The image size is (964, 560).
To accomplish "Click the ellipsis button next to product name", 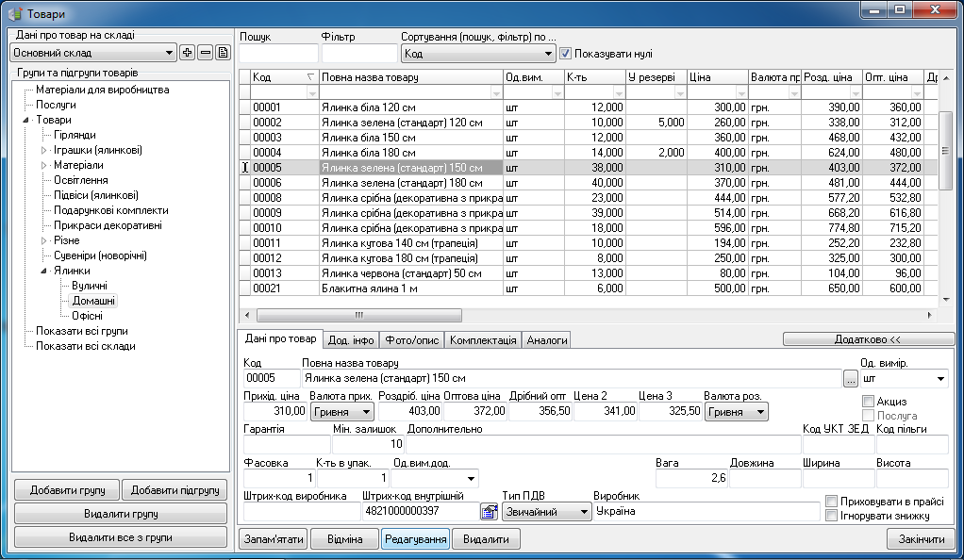I will coord(851,379).
